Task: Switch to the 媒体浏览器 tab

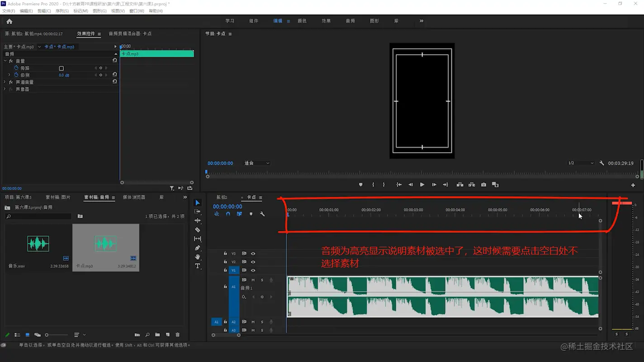Action: pyautogui.click(x=134, y=197)
